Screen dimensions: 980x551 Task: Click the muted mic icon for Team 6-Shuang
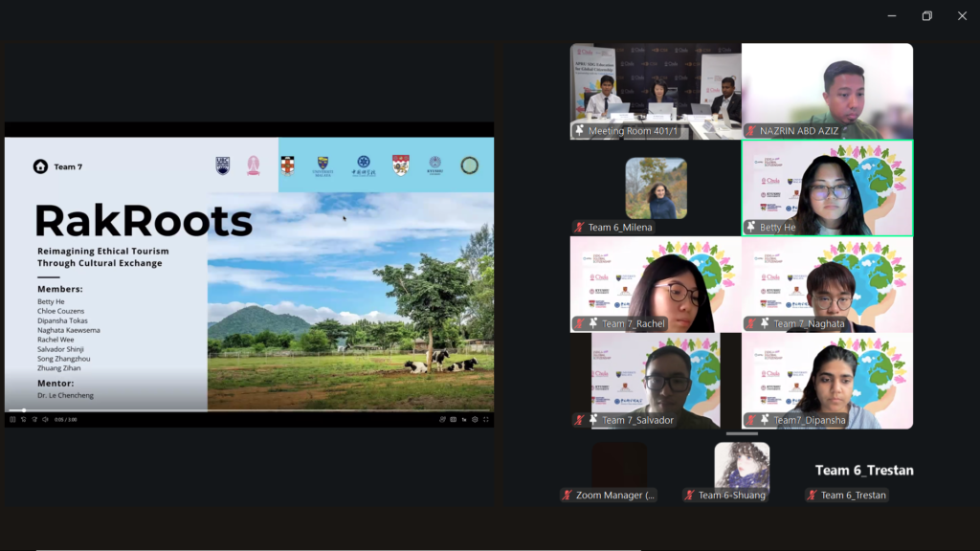tap(689, 495)
